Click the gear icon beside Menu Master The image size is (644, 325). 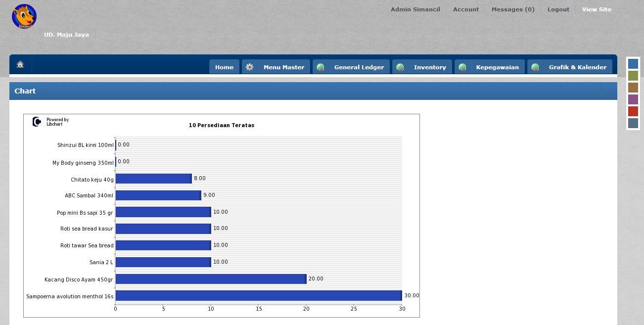250,66
